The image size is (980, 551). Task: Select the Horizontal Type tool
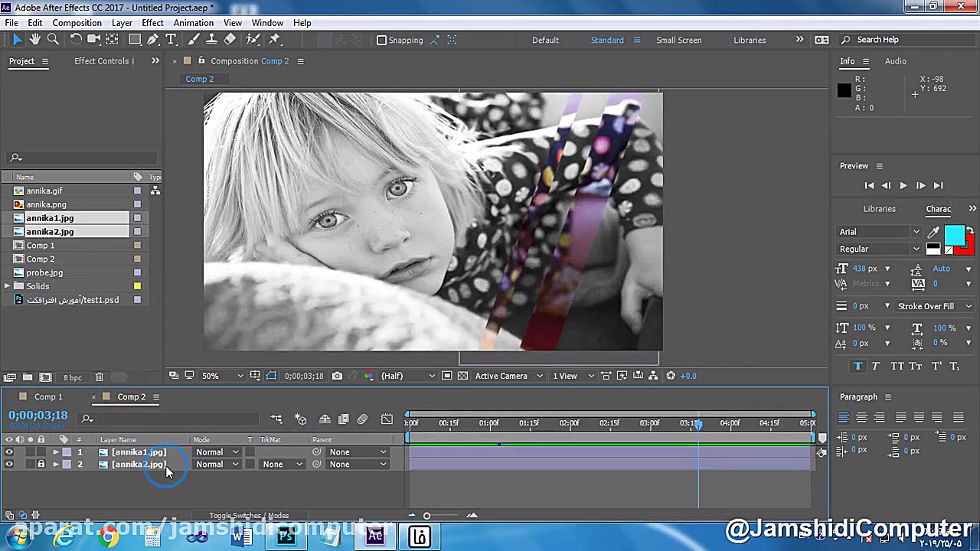pos(171,40)
